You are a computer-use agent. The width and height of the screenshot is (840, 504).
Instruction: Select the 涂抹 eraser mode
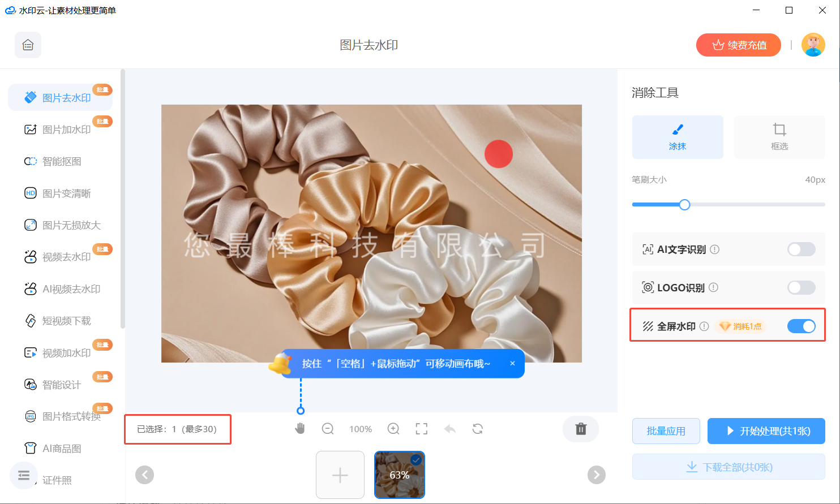(678, 137)
